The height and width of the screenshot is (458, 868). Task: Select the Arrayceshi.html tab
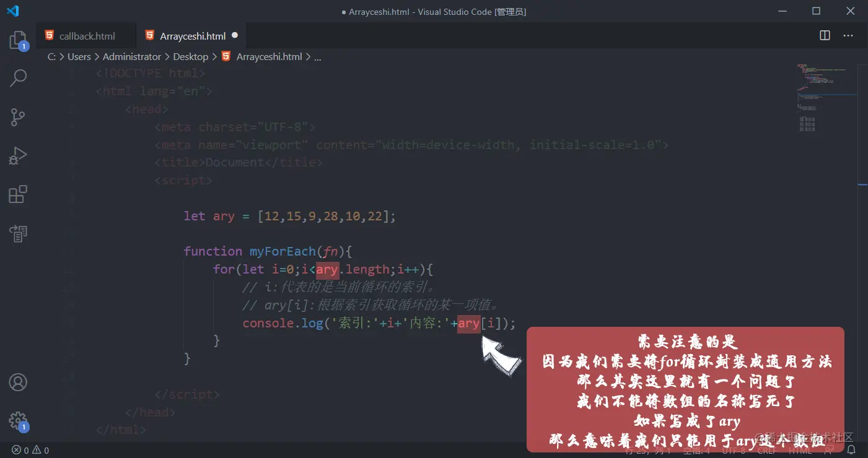[x=191, y=36]
